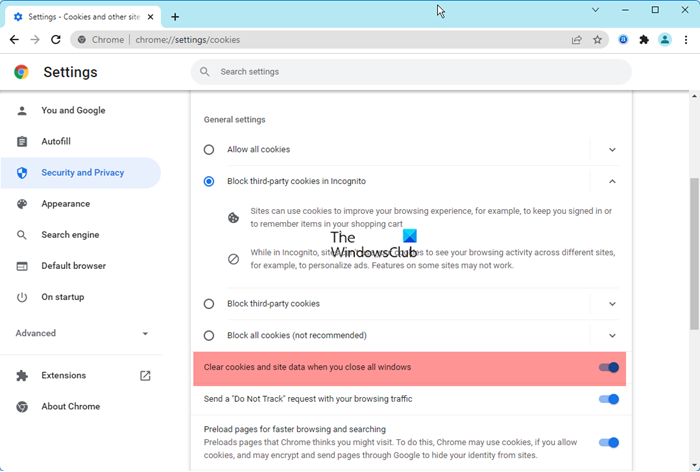
Task: Bookmark this page with the star icon
Action: (597, 40)
